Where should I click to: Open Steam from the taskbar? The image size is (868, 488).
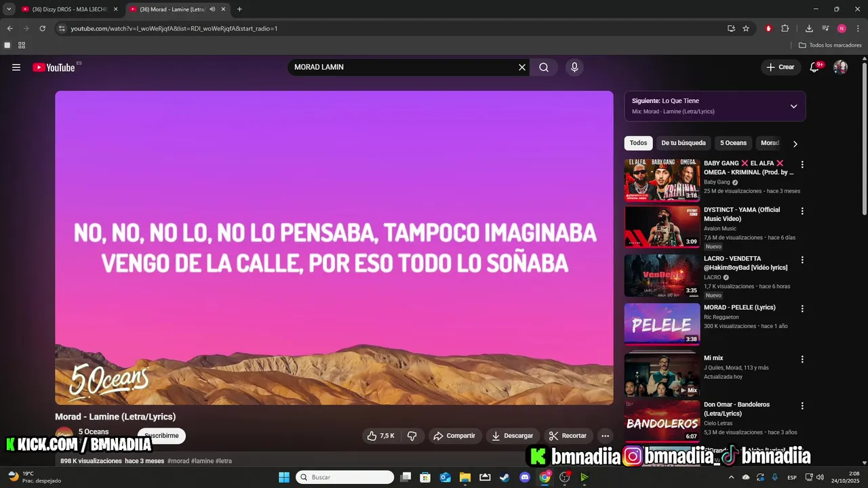505,477
